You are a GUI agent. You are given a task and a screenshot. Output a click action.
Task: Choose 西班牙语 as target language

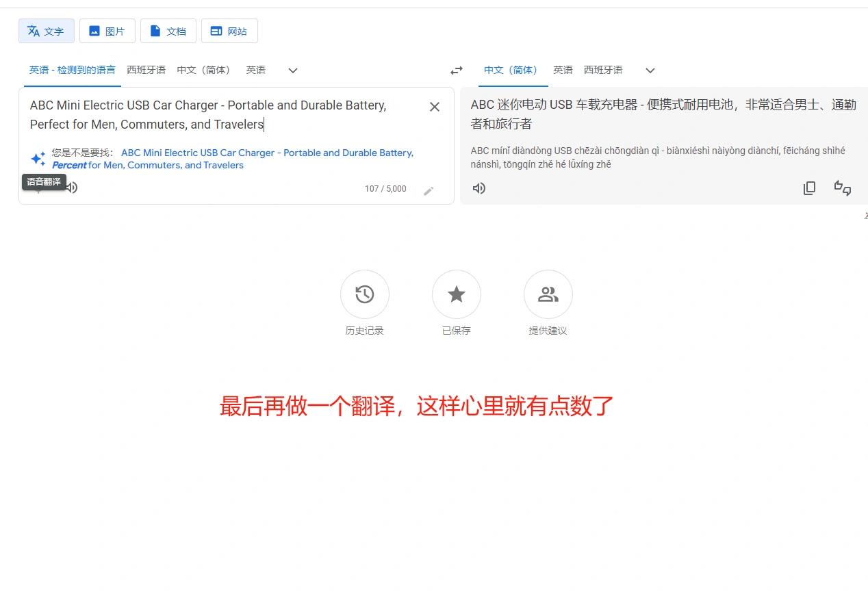click(x=603, y=70)
